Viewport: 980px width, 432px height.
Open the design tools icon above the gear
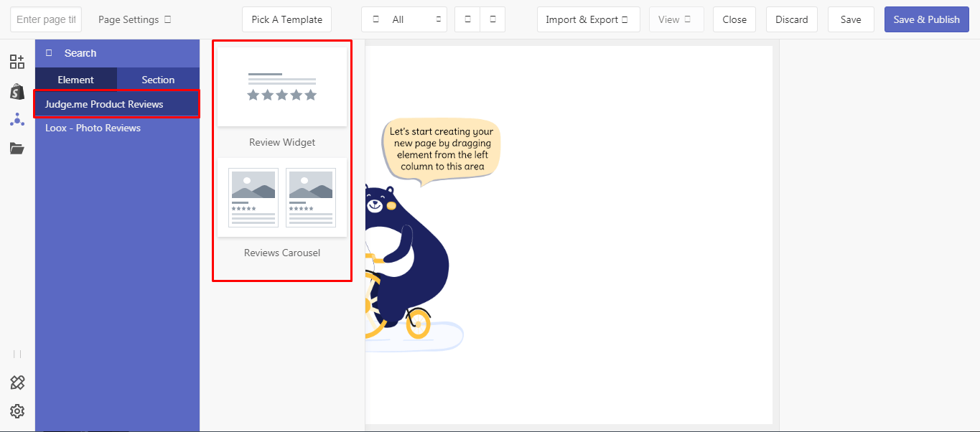point(17,382)
